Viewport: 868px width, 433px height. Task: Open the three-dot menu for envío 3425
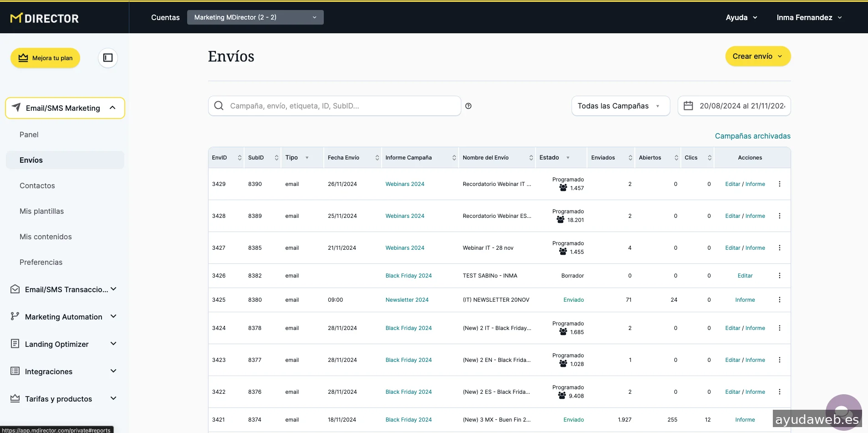[x=779, y=300]
